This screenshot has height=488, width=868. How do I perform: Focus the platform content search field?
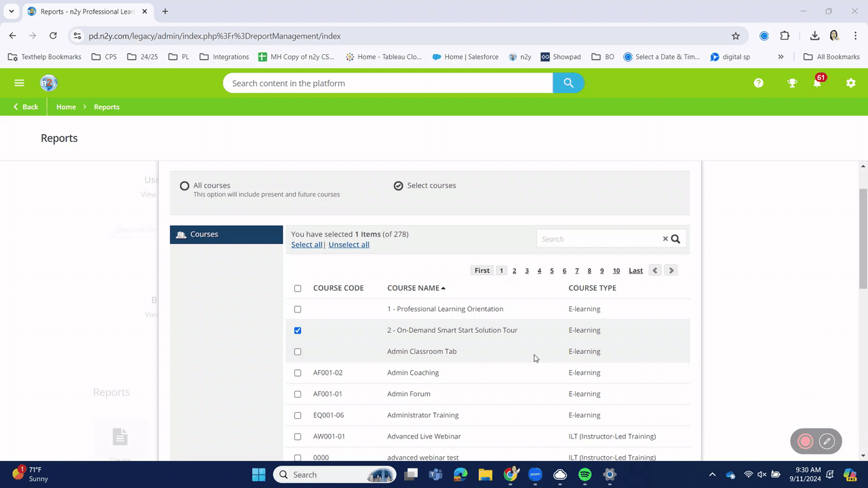point(388,83)
